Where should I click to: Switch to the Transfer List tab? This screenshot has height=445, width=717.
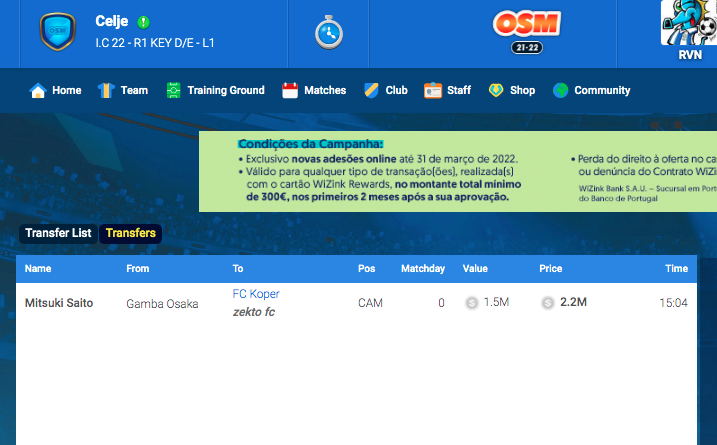tap(58, 233)
